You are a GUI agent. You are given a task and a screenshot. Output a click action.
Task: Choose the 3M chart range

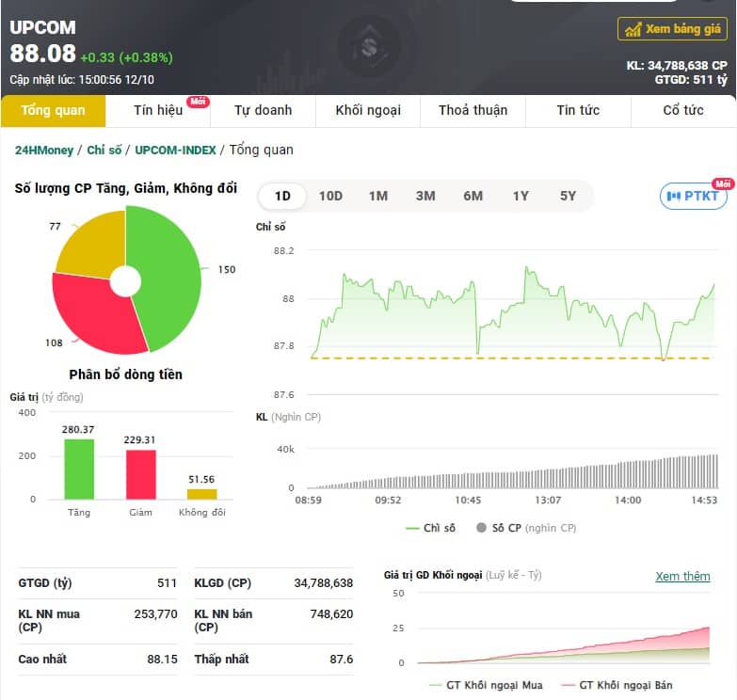tap(425, 196)
